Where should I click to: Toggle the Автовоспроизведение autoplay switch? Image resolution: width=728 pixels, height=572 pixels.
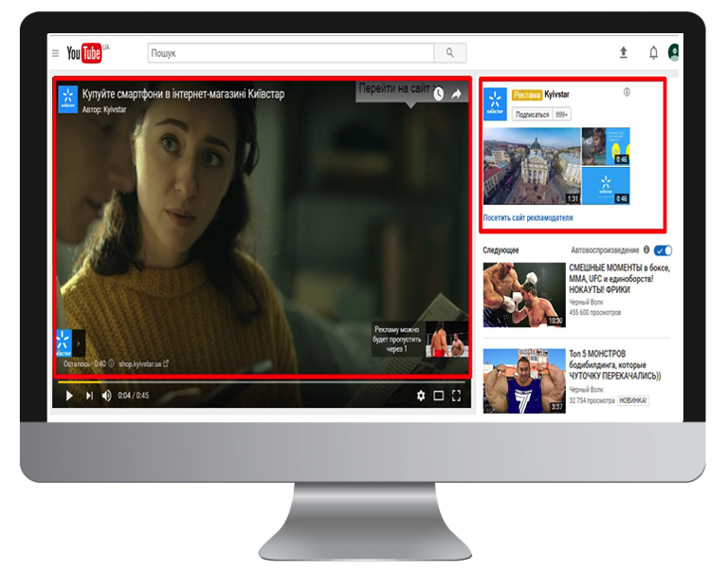pos(663,250)
